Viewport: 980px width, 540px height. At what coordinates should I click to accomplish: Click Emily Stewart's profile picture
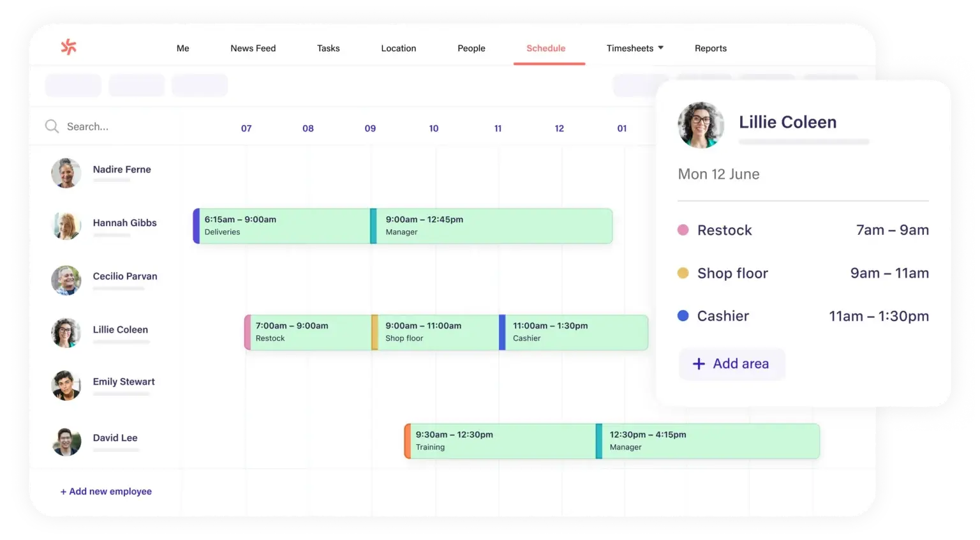(66, 386)
